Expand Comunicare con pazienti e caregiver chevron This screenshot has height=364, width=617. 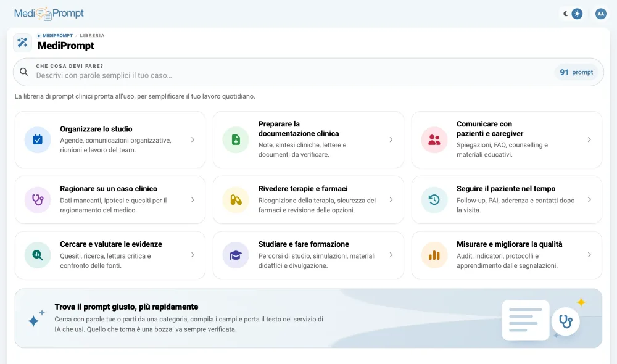pyautogui.click(x=589, y=139)
